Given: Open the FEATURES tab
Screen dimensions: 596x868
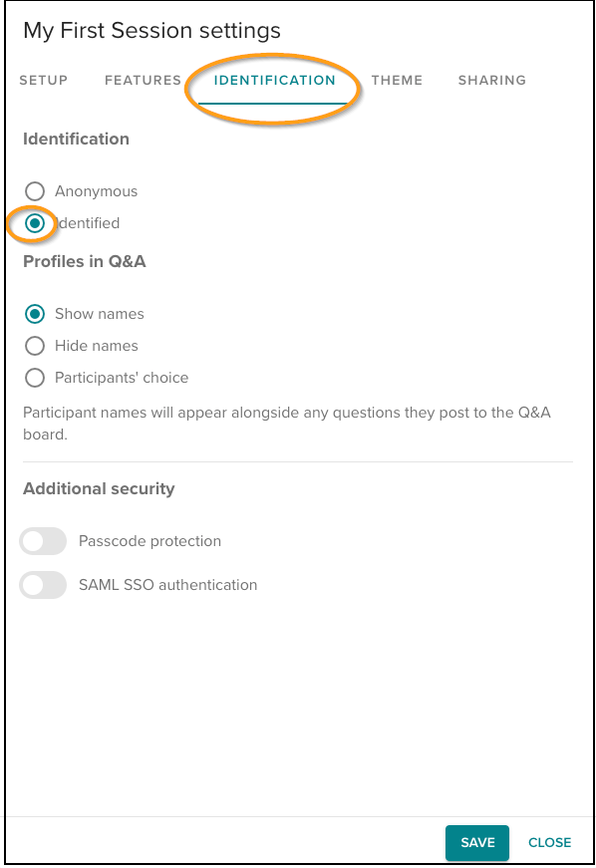Looking at the screenshot, I should [x=142, y=80].
